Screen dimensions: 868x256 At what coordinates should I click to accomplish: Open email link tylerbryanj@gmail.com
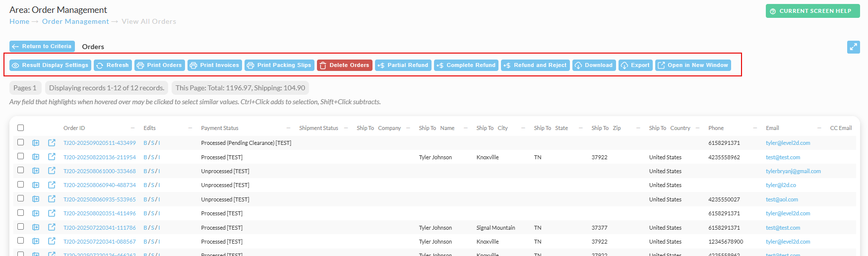click(x=793, y=171)
